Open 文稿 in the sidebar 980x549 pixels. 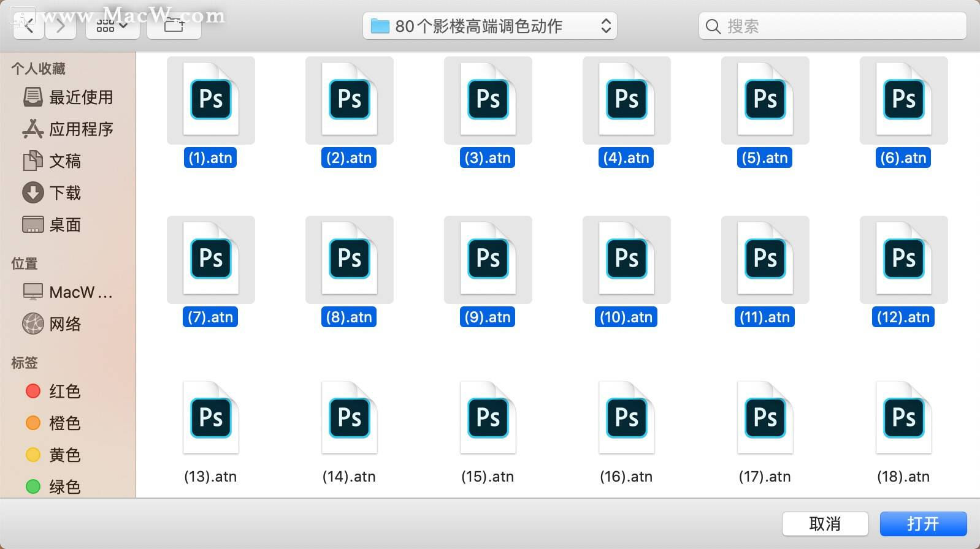[53, 161]
